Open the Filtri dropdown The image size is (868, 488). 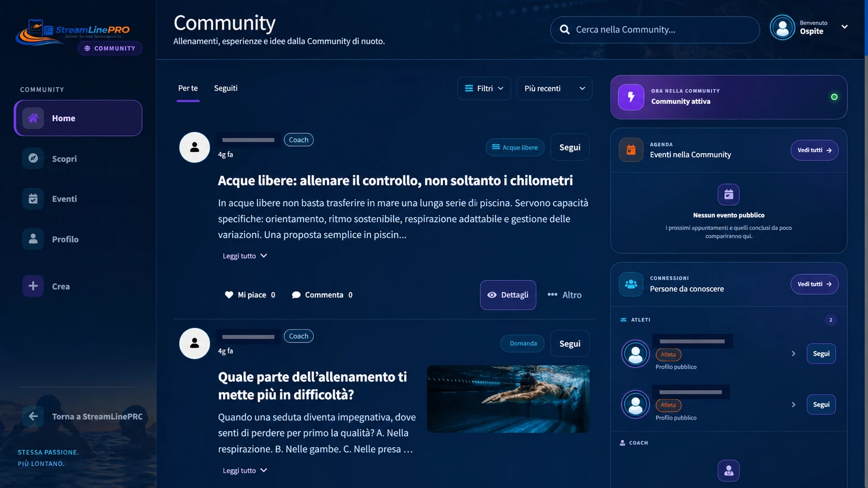point(484,88)
